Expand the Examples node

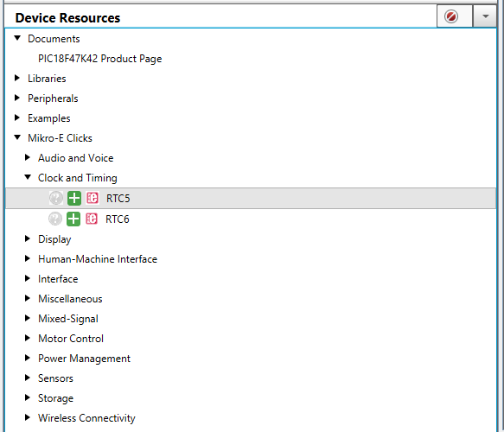(x=17, y=118)
